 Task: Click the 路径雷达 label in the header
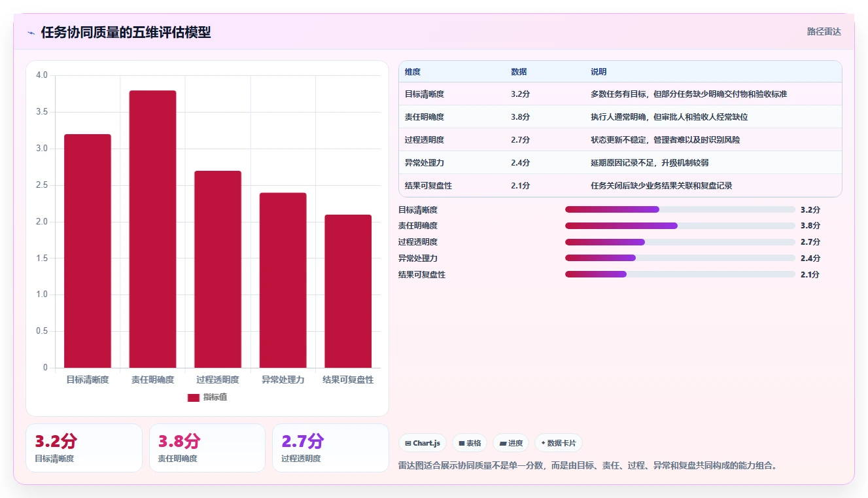click(x=824, y=31)
